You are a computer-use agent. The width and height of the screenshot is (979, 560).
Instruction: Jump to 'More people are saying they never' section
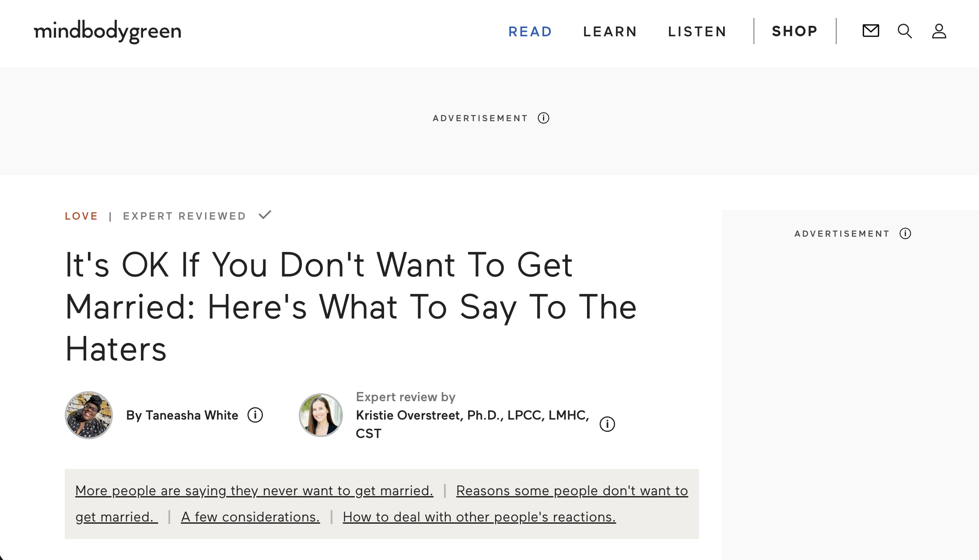point(254,491)
